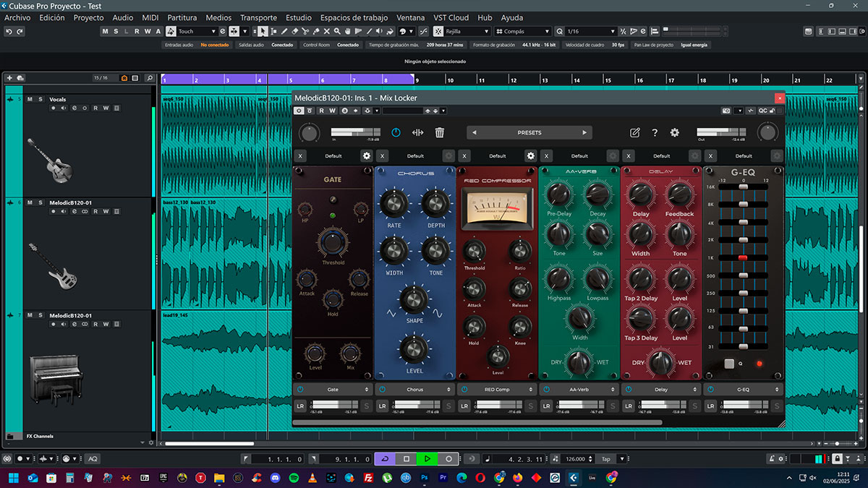
Task: Select the Glue tool
Action: pos(317,31)
